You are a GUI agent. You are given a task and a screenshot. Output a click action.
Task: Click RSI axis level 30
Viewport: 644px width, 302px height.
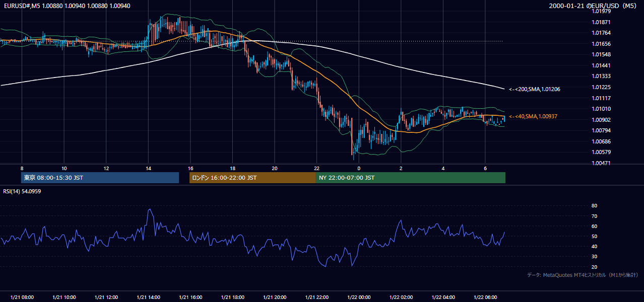click(595, 257)
